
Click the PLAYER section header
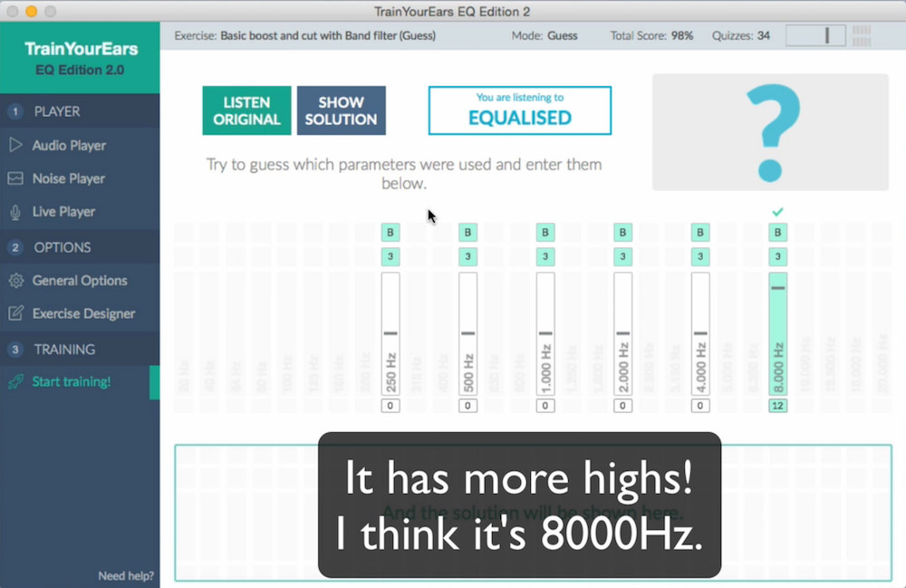pyautogui.click(x=80, y=111)
